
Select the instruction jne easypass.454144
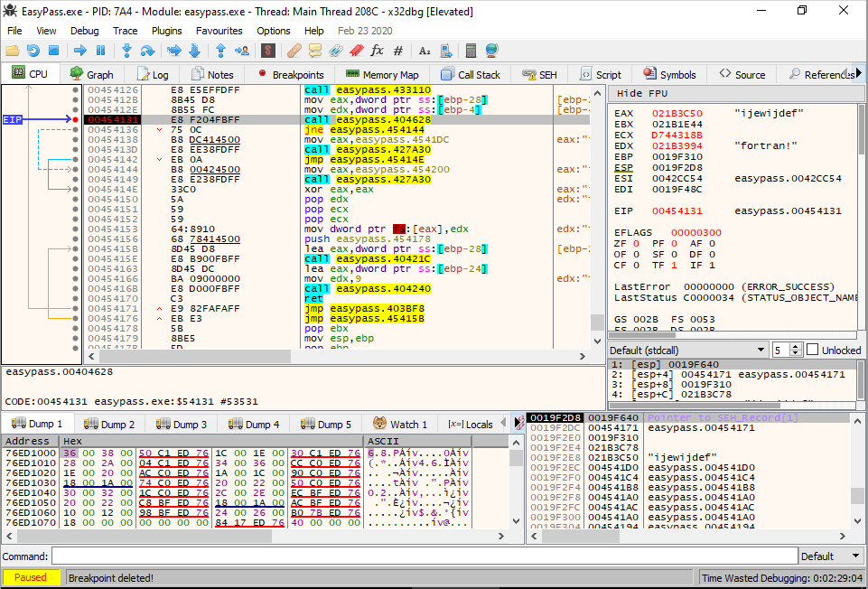pos(365,129)
